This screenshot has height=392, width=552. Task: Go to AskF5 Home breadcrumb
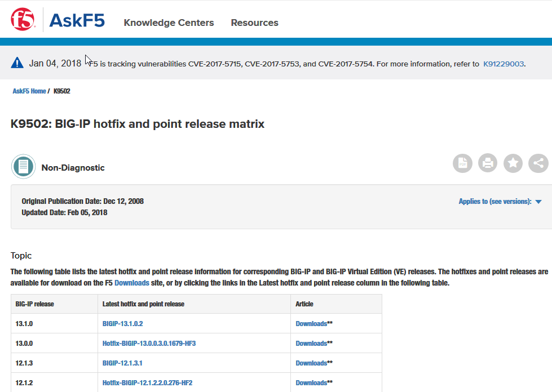(29, 91)
